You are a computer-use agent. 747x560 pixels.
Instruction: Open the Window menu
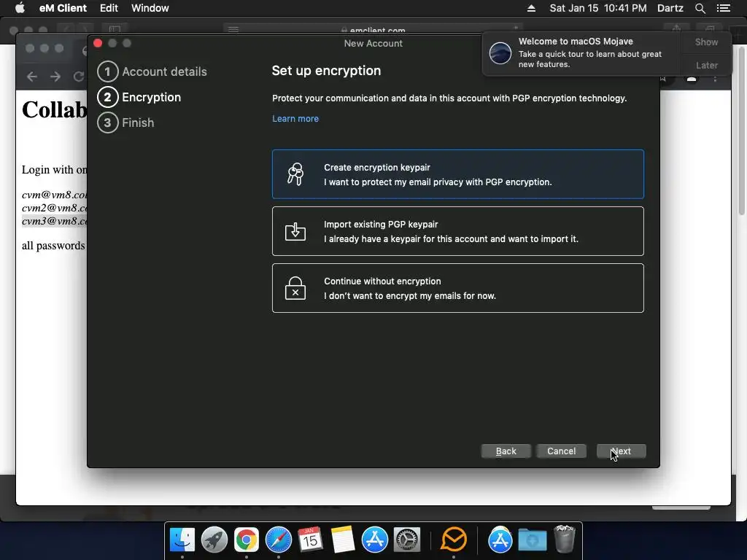click(x=150, y=8)
